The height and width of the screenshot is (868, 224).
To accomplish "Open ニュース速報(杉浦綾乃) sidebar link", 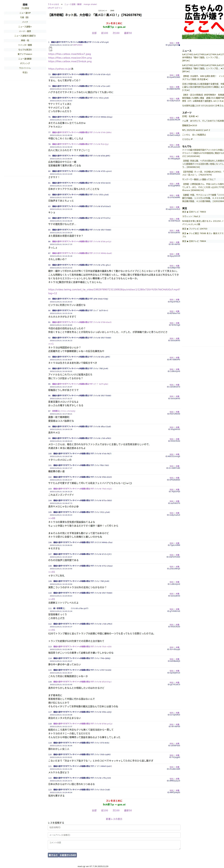I will (25, 36).
